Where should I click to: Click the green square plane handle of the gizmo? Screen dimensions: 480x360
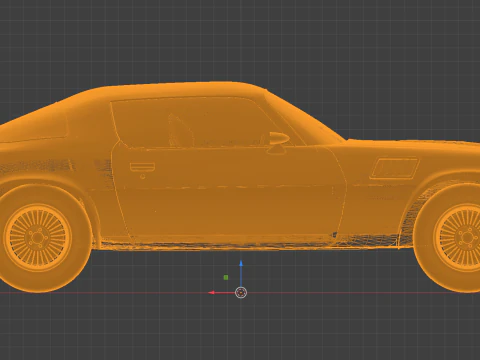point(226,277)
